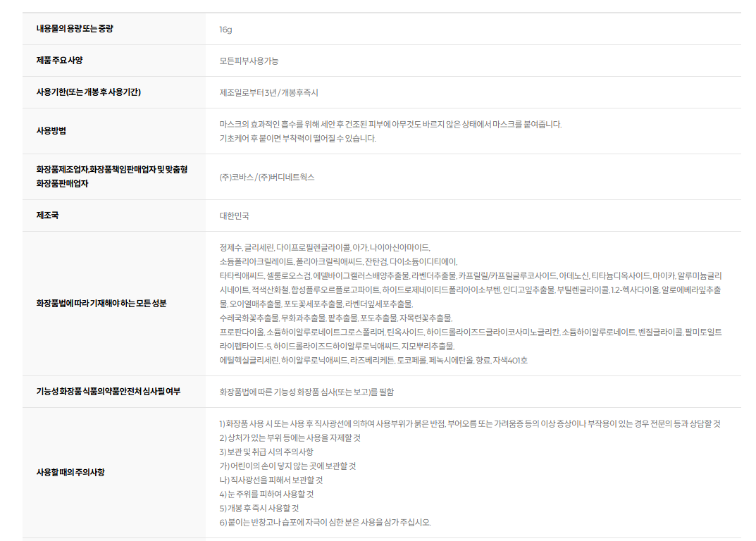Select the '제조일로부터 3년 / 개봉후즉시' value
Image resolution: width=756 pixels, height=541 pixels.
click(268, 93)
